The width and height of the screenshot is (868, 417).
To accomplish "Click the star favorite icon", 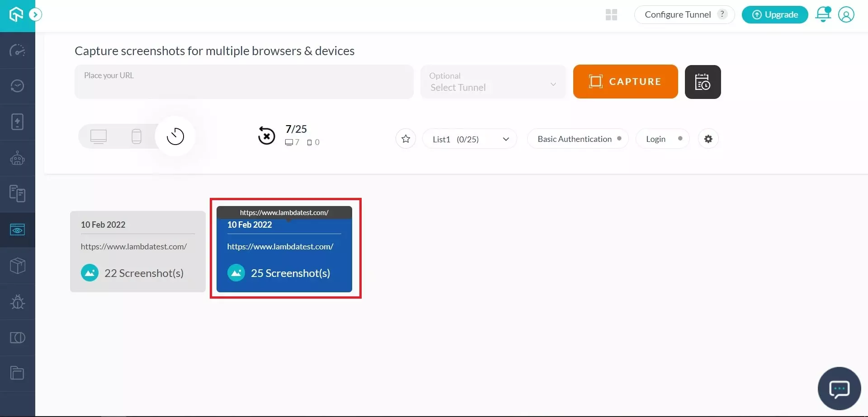I will click(x=406, y=139).
